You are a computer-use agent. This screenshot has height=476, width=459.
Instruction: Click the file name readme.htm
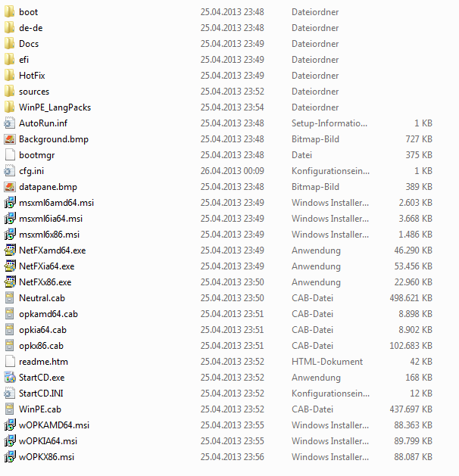43,361
